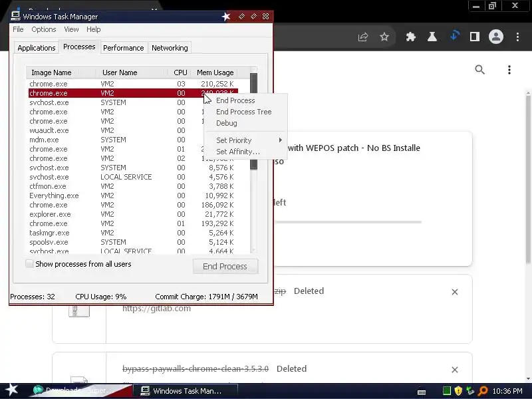Select svchost.exe row using 8,576 K
The height and width of the screenshot is (399, 532).
(x=132, y=168)
